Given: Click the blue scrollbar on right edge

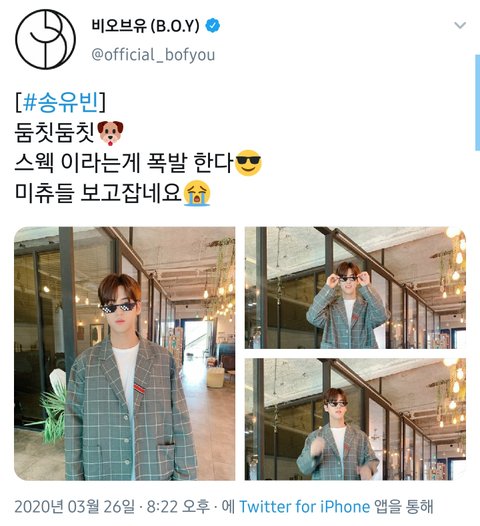Looking at the screenshot, I should 477,102.
